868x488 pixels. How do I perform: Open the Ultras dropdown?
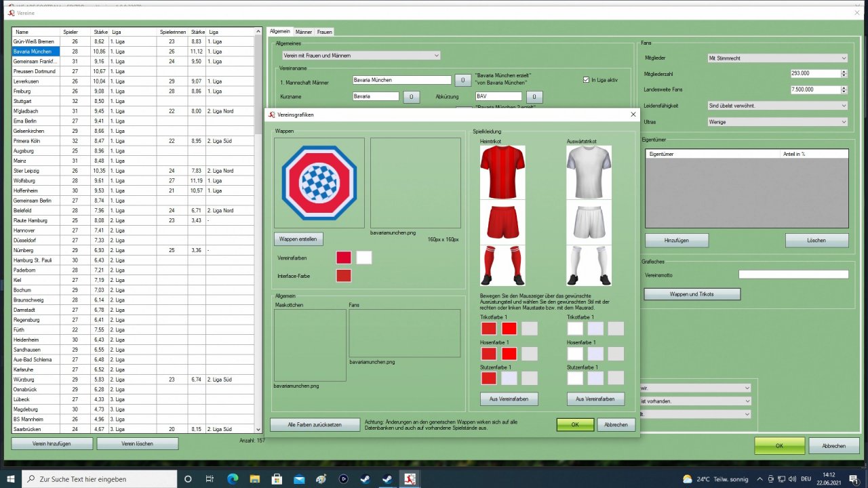coord(777,122)
